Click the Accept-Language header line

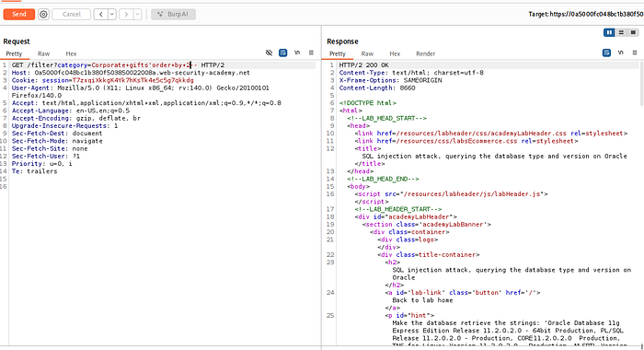point(71,111)
